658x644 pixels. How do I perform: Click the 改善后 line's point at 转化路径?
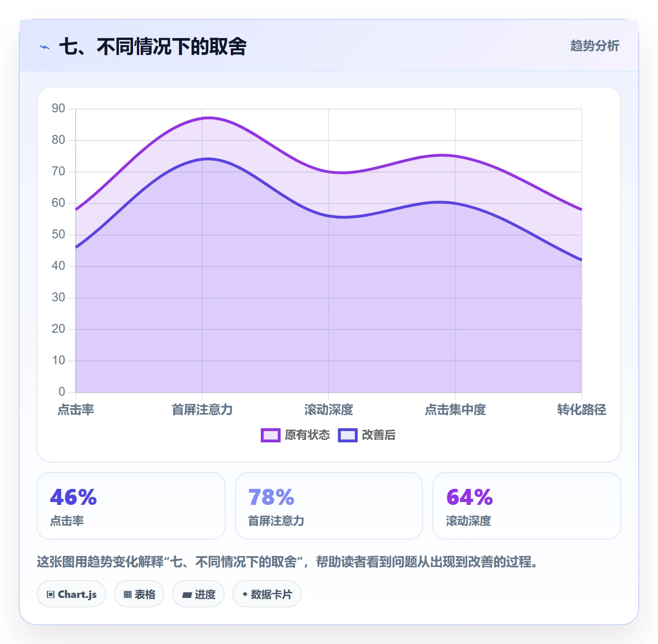[x=581, y=260]
